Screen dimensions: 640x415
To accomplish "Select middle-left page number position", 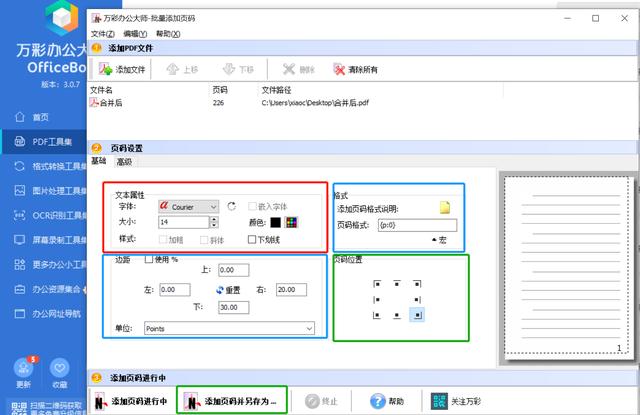I will pyautogui.click(x=377, y=300).
